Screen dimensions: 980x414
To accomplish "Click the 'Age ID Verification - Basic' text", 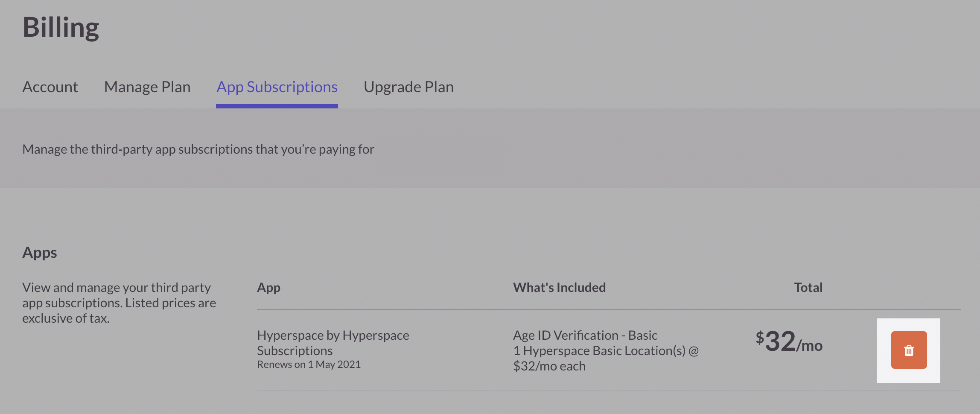I will pos(585,335).
